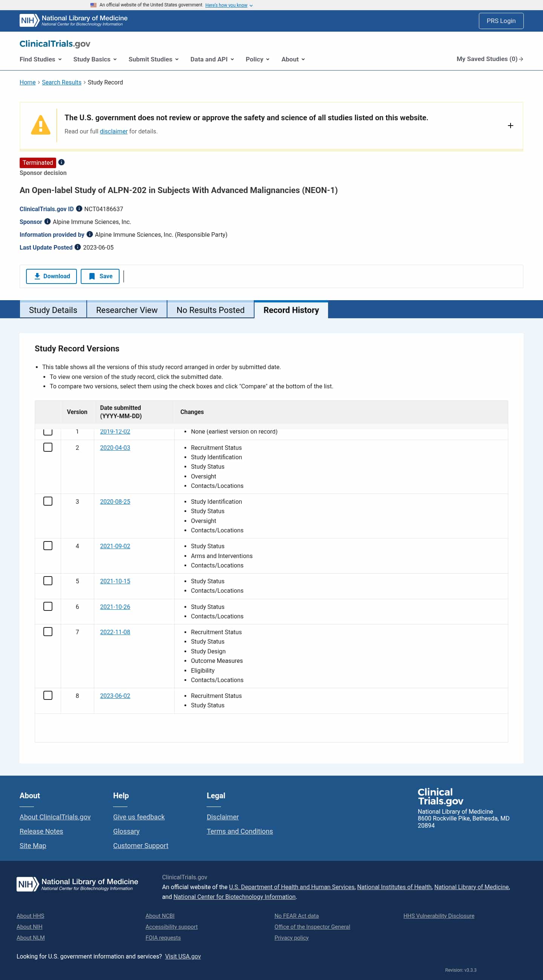Click the NIH National Library of Medicine header logo
Screen dimensions: 543x980
(x=74, y=20)
